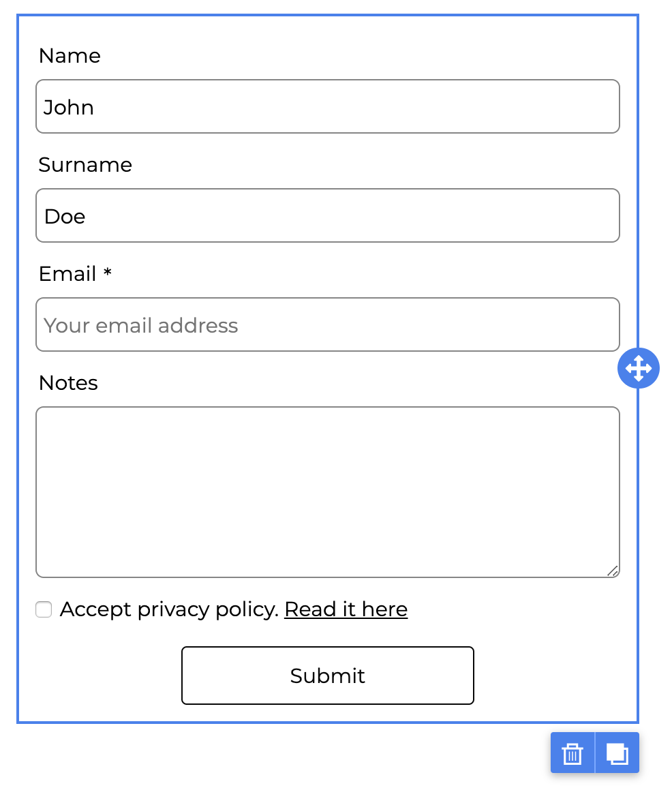Click the Surname field label
672x788 pixels.
click(x=85, y=165)
